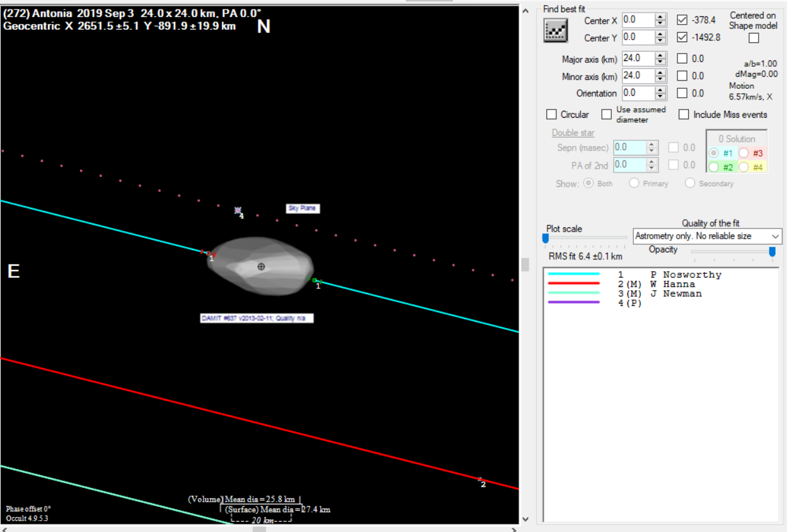Click the star marker labeled 4 on the plot
This screenshot has height=532, width=787.
[x=238, y=210]
